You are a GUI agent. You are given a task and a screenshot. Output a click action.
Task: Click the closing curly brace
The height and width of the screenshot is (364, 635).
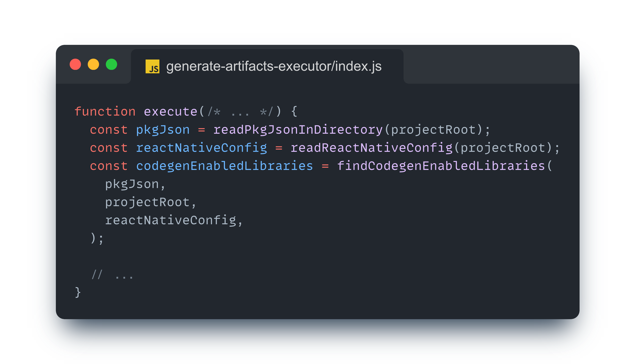pos(78,292)
